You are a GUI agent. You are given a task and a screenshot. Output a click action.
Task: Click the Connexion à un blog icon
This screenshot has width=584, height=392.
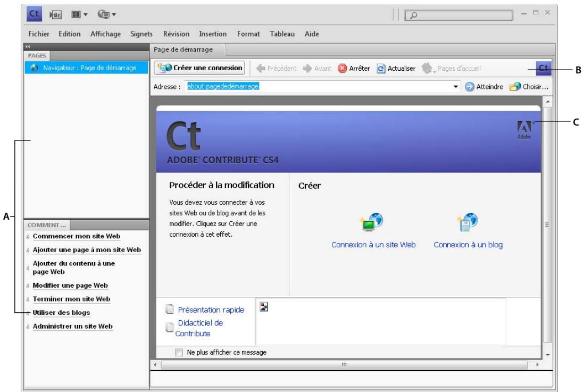coord(468,222)
